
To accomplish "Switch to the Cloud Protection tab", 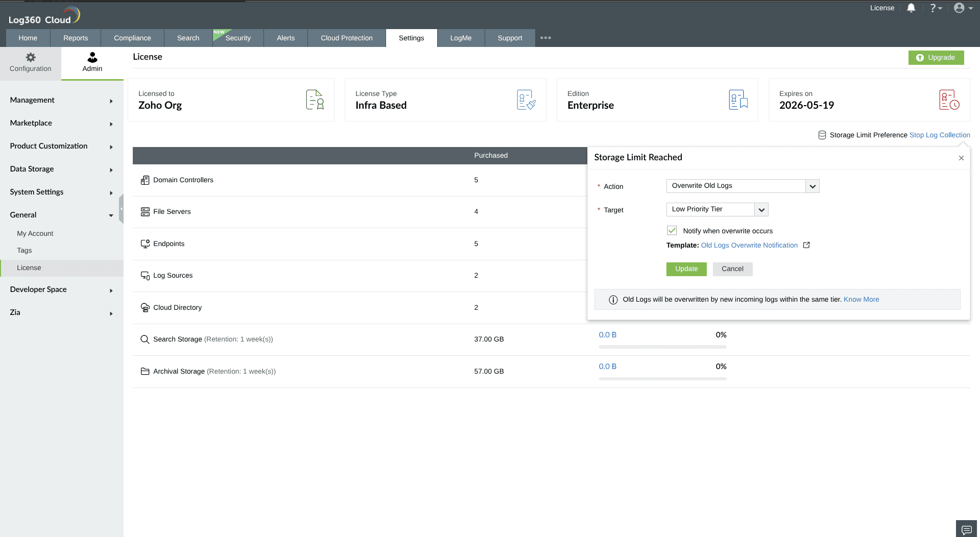I will 347,38.
